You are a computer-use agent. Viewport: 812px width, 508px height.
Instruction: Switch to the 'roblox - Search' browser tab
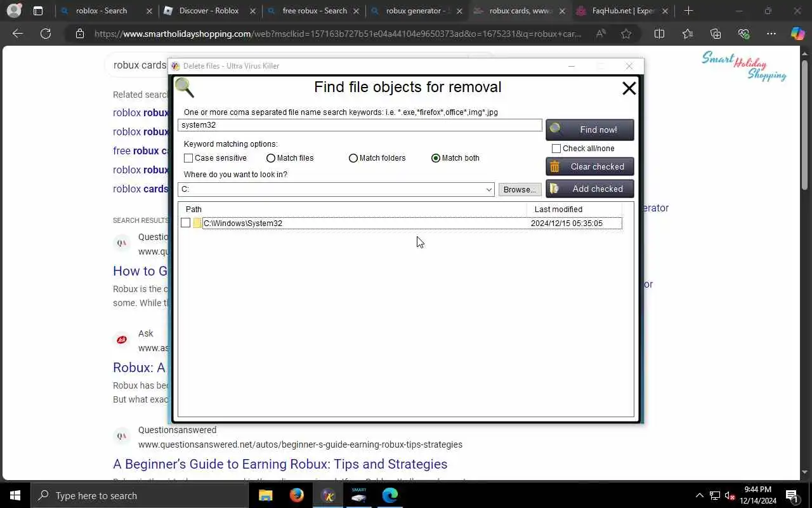(101, 11)
